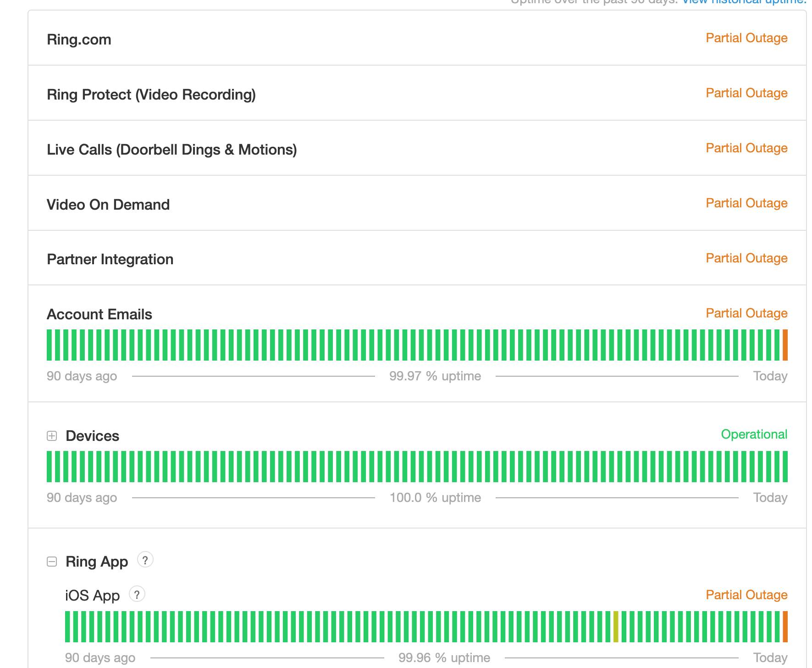Expand the Devices section
Viewport: 812px width, 668px height.
point(51,435)
